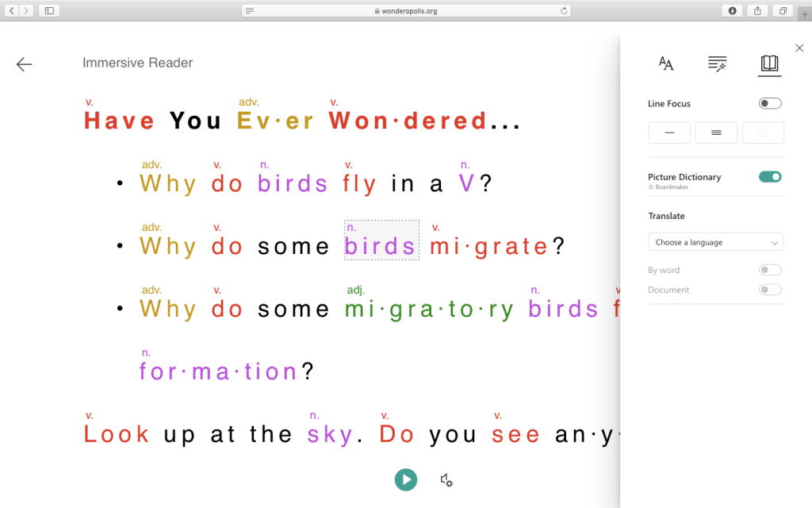Click the Safari address bar

pos(406,10)
